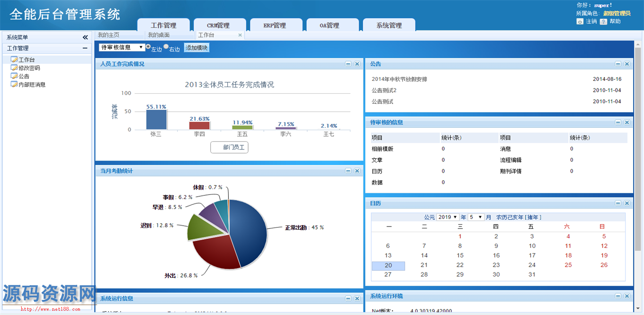Open 工作台 item in sidebar tree

click(26, 60)
